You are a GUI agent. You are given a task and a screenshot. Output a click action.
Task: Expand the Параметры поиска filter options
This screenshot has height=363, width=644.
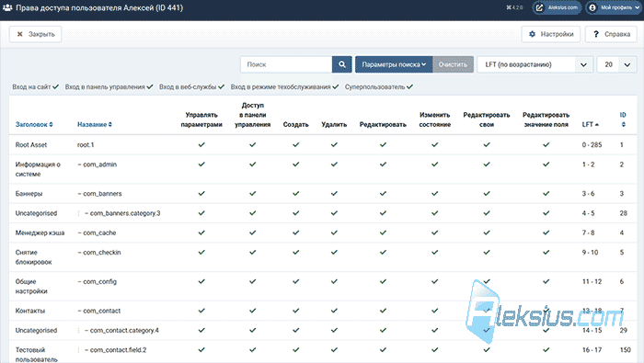coord(394,64)
